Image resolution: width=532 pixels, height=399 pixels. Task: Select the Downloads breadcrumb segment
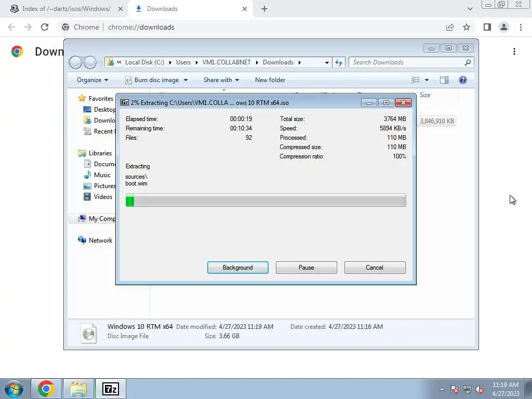point(278,62)
